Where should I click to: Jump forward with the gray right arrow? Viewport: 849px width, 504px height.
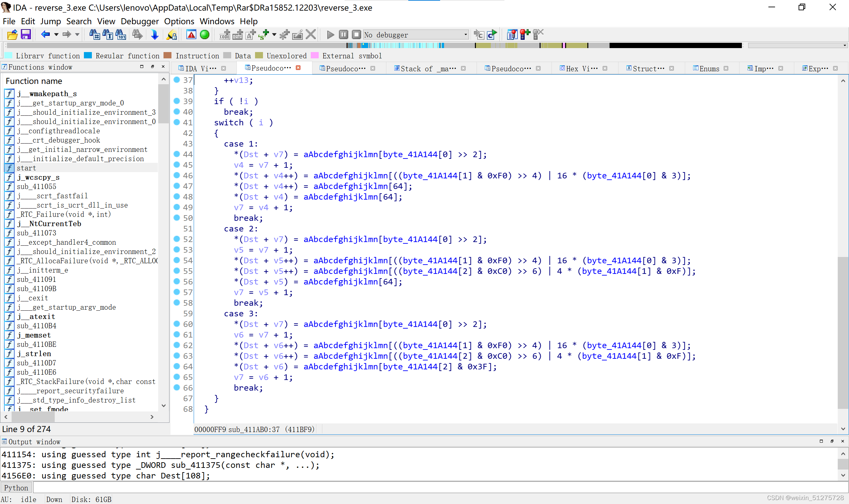[x=67, y=34]
